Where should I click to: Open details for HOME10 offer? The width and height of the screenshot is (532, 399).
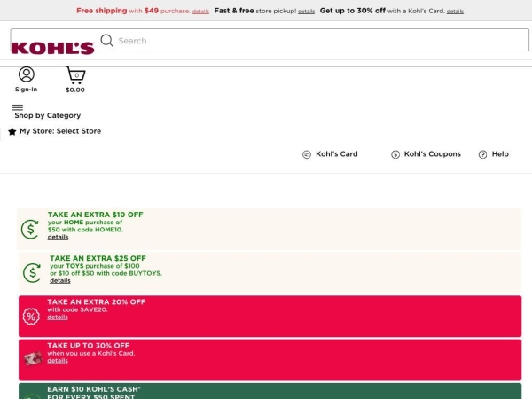click(58, 237)
